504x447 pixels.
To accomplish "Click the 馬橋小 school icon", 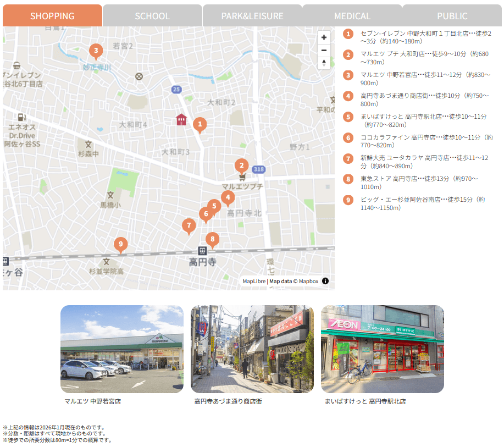I will click(110, 195).
